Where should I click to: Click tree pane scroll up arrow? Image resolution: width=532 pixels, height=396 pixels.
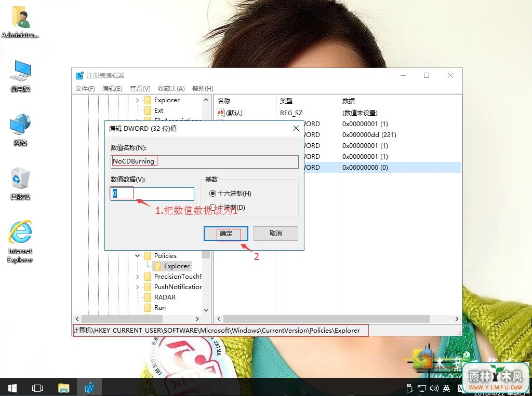coord(206,100)
